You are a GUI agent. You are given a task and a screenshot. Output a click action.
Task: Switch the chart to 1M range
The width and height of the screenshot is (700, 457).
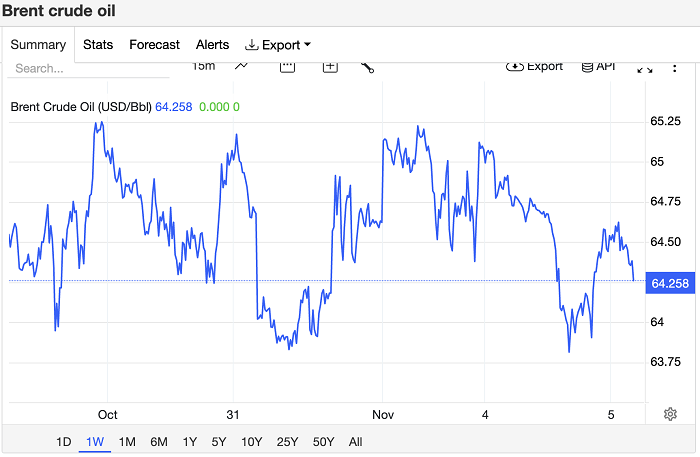click(x=127, y=442)
